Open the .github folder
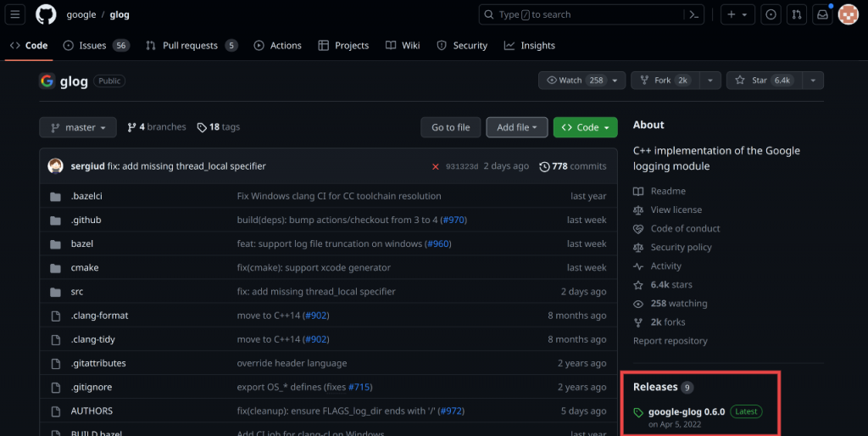This screenshot has height=436, width=868. (x=86, y=220)
